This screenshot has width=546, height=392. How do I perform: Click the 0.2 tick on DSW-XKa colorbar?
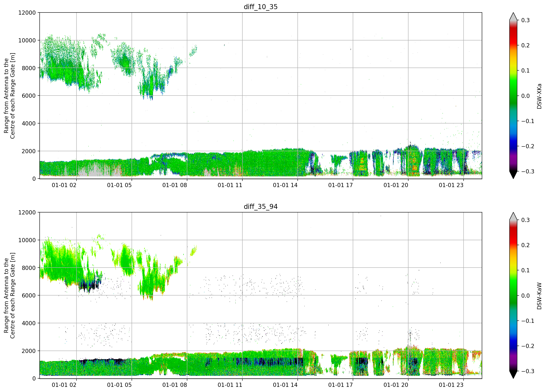526,46
